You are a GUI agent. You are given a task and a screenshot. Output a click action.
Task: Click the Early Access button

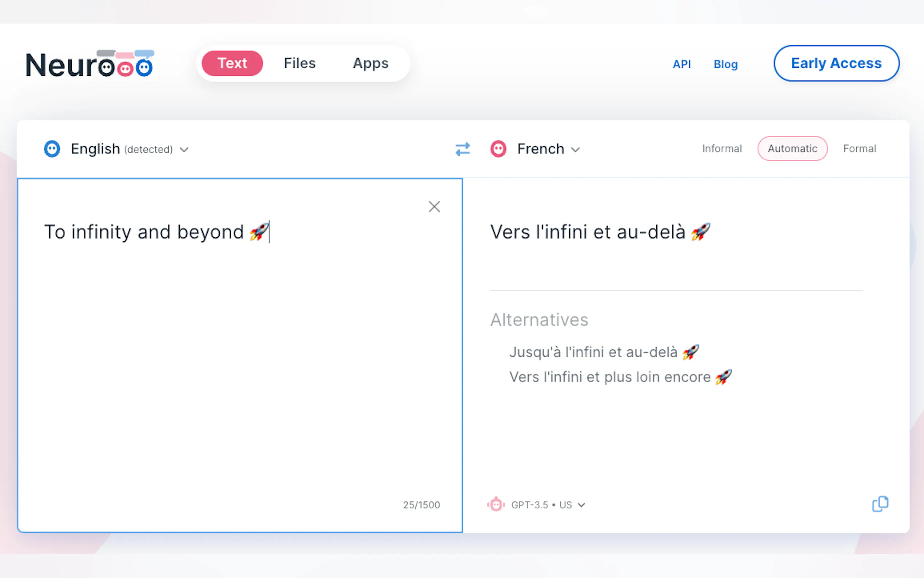point(836,63)
